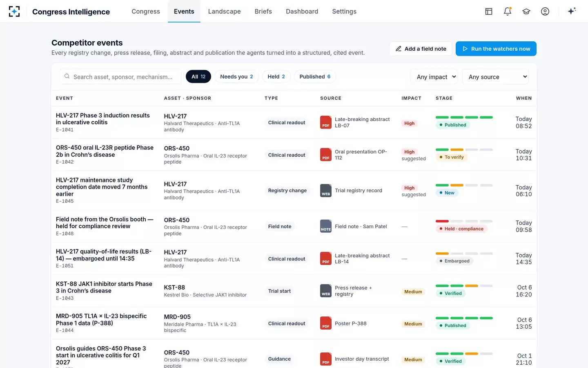Open the AI sparkle assistant icon
This screenshot has width=588, height=368.
point(572,11)
